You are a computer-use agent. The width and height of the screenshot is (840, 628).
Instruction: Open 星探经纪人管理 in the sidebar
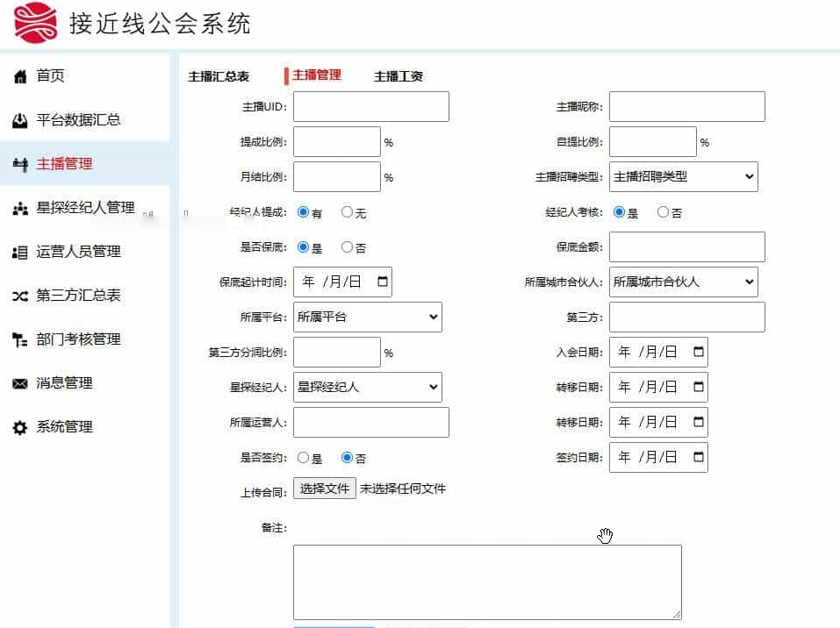coord(86,208)
